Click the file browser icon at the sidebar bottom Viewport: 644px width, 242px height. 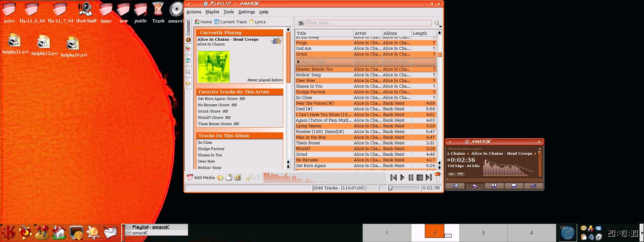click(188, 84)
